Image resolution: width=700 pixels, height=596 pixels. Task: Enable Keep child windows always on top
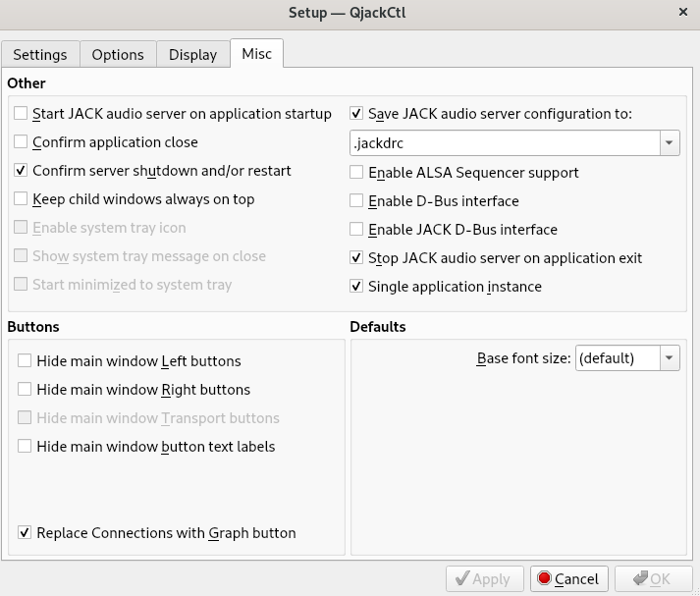(x=22, y=199)
